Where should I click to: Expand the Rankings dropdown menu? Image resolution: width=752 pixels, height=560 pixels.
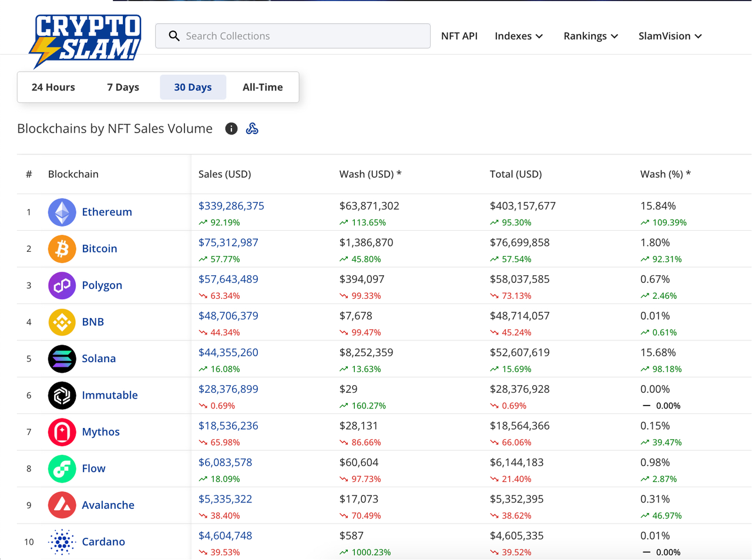click(x=590, y=36)
